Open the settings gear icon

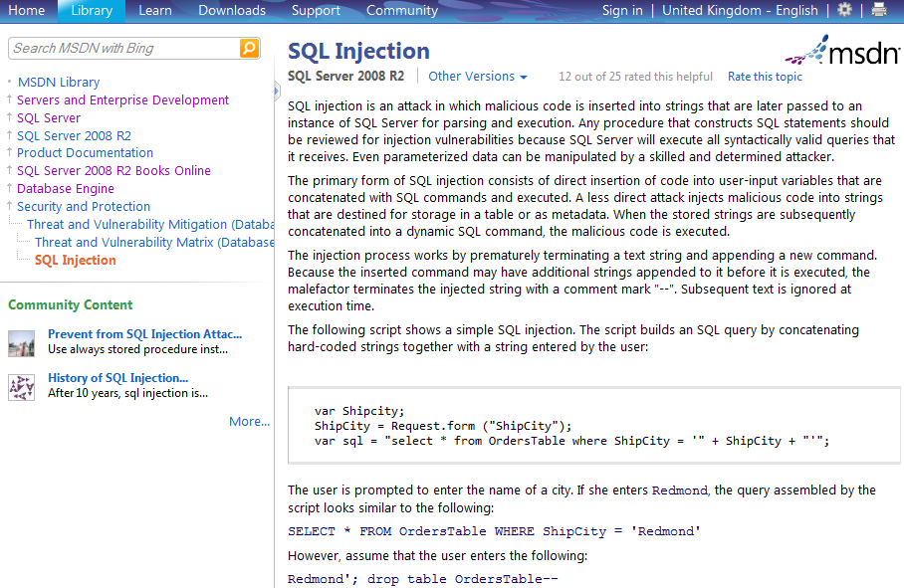pyautogui.click(x=844, y=10)
